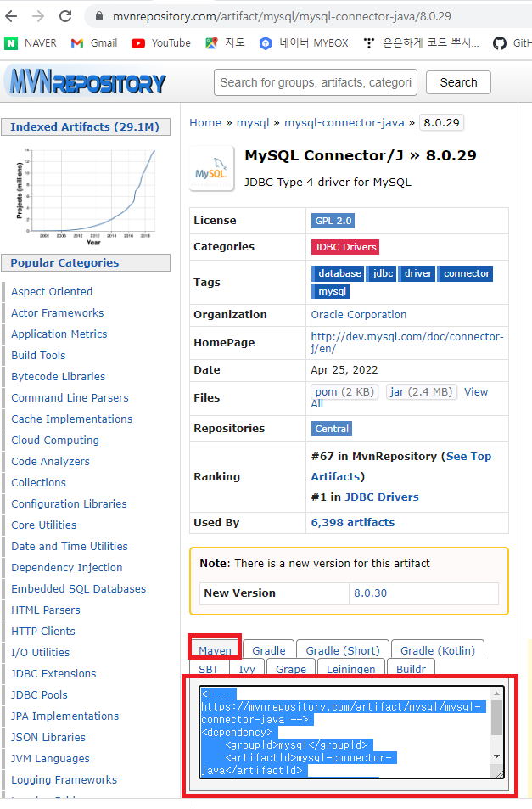Click the GPL 2.0 license badge

(333, 221)
